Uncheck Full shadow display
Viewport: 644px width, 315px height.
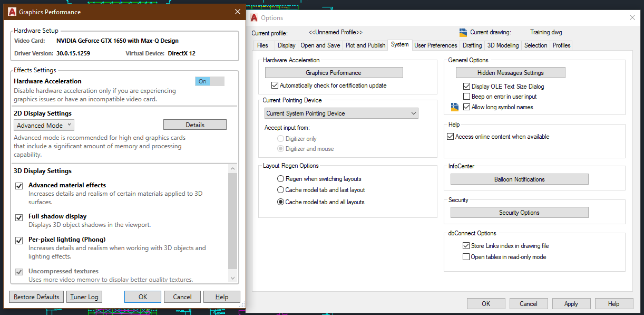[x=19, y=217]
